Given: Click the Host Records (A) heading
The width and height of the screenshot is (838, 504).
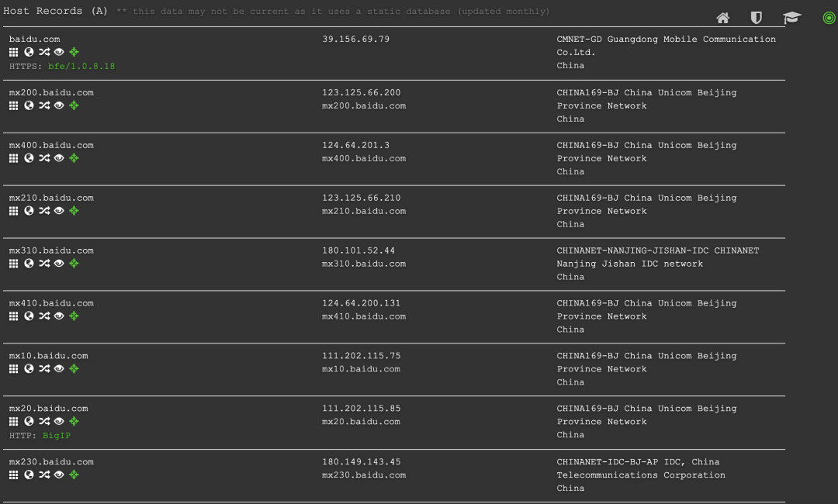Looking at the screenshot, I should click(x=56, y=11).
